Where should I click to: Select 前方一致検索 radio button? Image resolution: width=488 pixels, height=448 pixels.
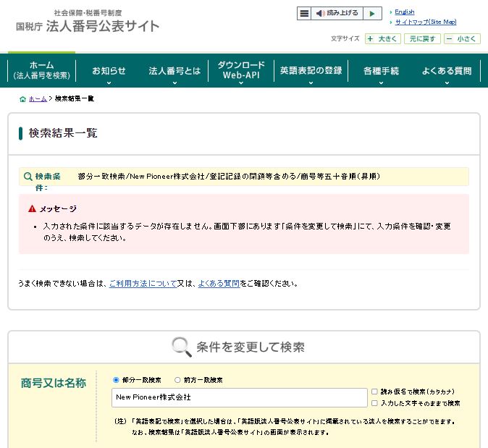click(x=177, y=380)
